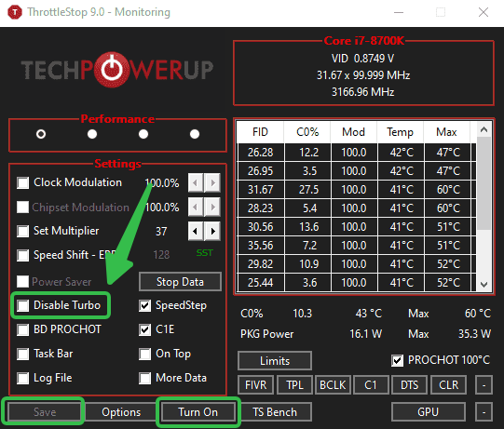Check the More Data option
The width and height of the screenshot is (504, 429).
[x=145, y=378]
